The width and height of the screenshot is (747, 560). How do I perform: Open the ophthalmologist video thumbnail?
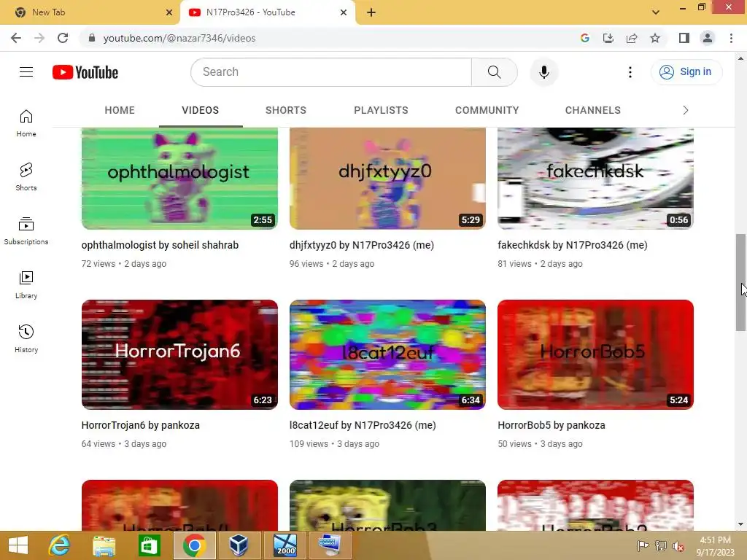click(x=179, y=178)
